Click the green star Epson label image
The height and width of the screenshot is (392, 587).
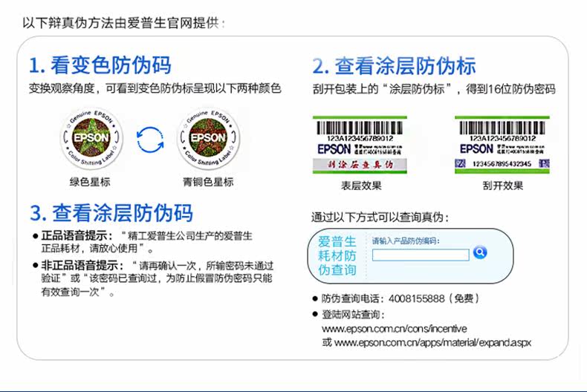91,138
